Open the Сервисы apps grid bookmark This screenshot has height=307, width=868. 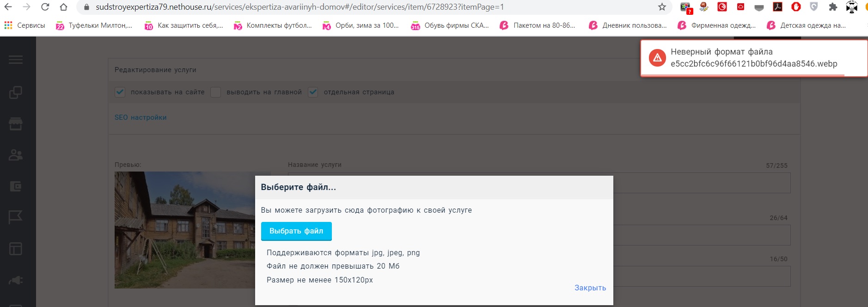click(25, 25)
